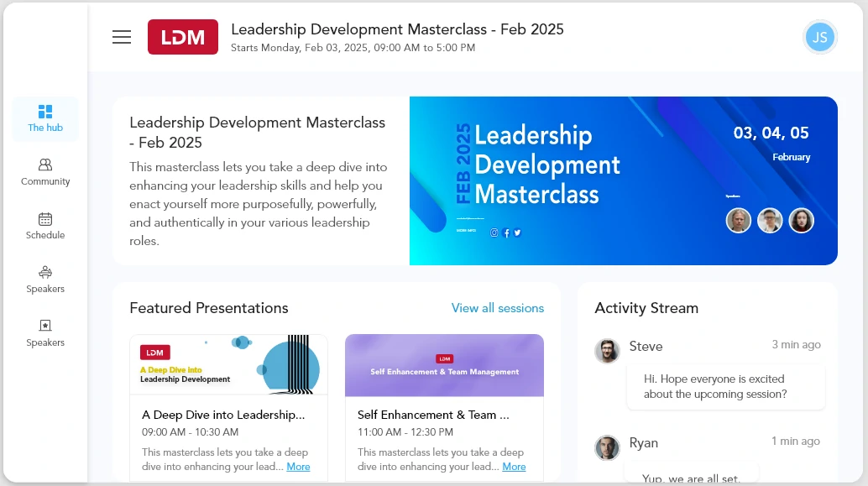This screenshot has height=486, width=868.
Task: Click Self Enhancement & Team title
Action: 433,415
